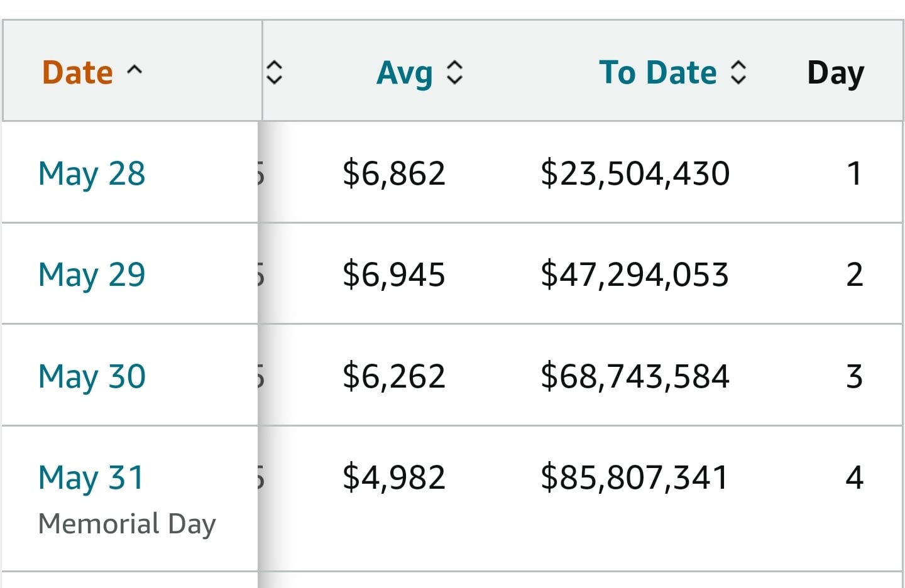Click the sort arrows beside To Date

pyautogui.click(x=738, y=72)
